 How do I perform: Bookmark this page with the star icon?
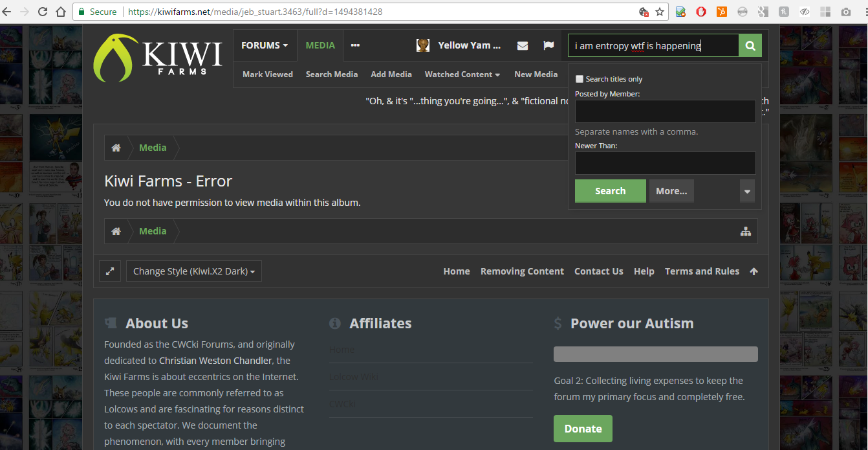pos(660,12)
